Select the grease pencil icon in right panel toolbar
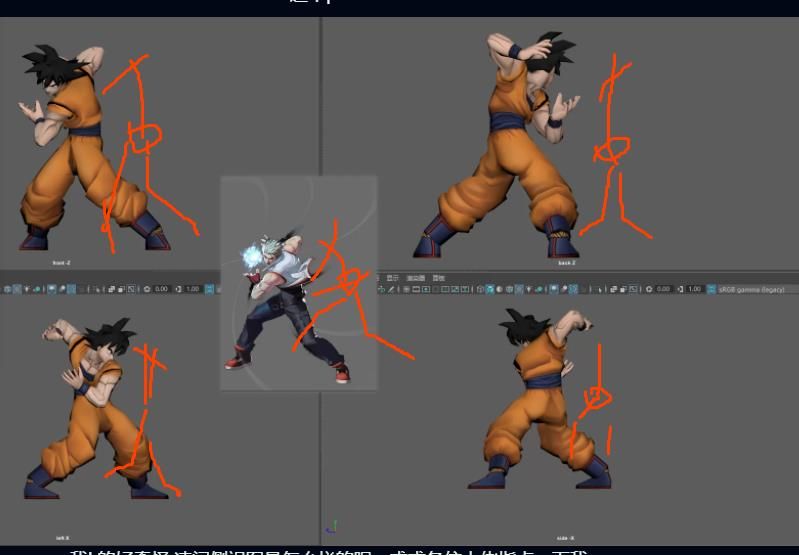 point(391,289)
